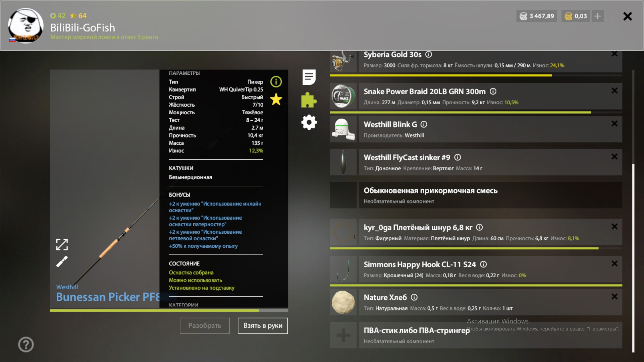The height and width of the screenshot is (362, 644).
Task: Click the Оснастка собрана status
Action: pyautogui.click(x=191, y=273)
